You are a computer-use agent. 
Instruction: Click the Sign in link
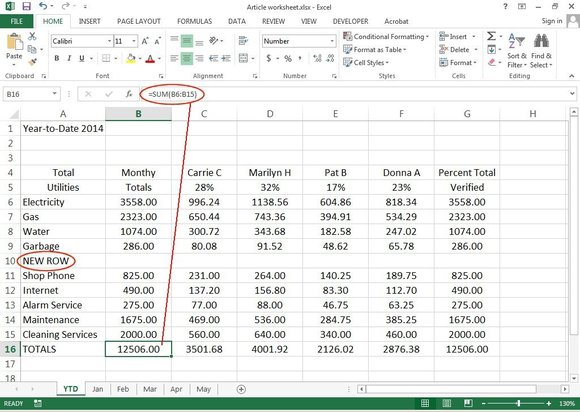pos(552,21)
